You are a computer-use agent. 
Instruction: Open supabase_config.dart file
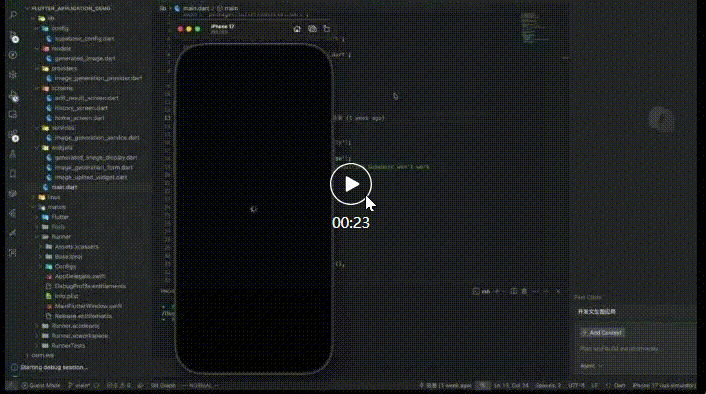click(x=84, y=39)
